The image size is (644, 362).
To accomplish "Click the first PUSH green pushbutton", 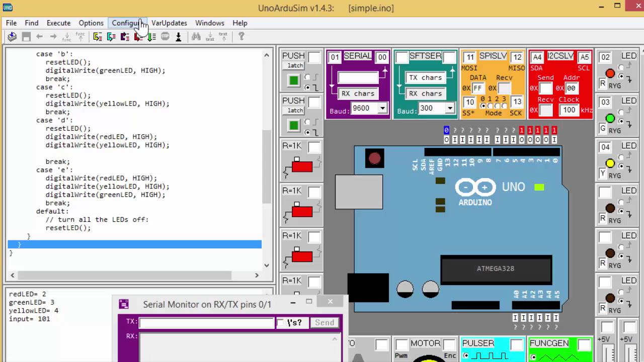I will click(294, 80).
